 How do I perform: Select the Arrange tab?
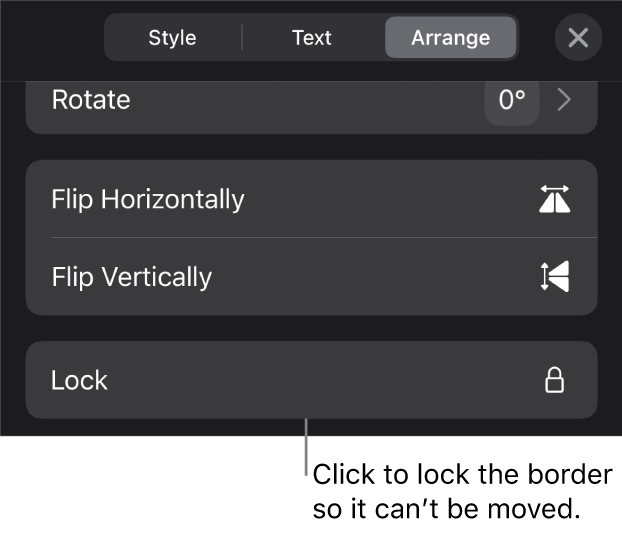pyautogui.click(x=450, y=38)
